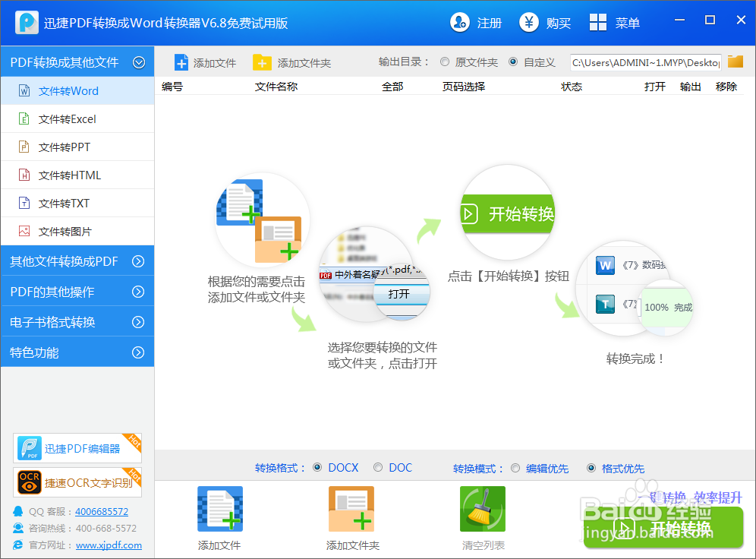Collapse the PDF转换成其他文件 section chevron
756x559 pixels.
point(139,62)
